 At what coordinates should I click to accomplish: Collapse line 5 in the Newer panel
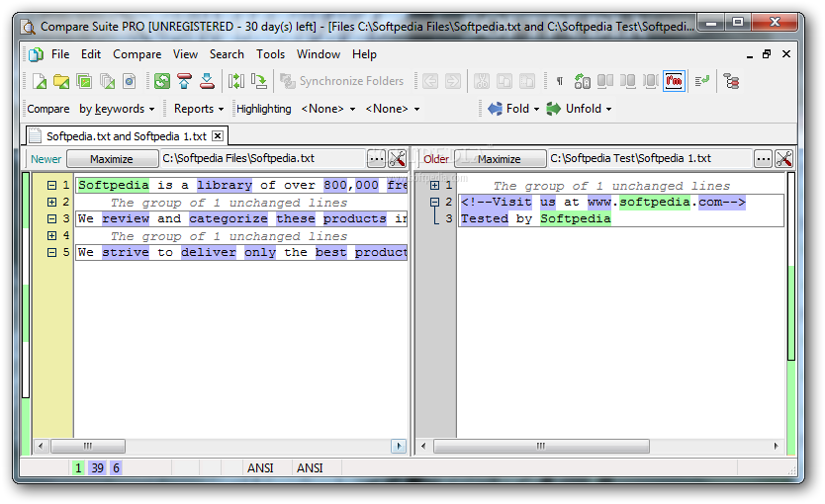[x=51, y=252]
